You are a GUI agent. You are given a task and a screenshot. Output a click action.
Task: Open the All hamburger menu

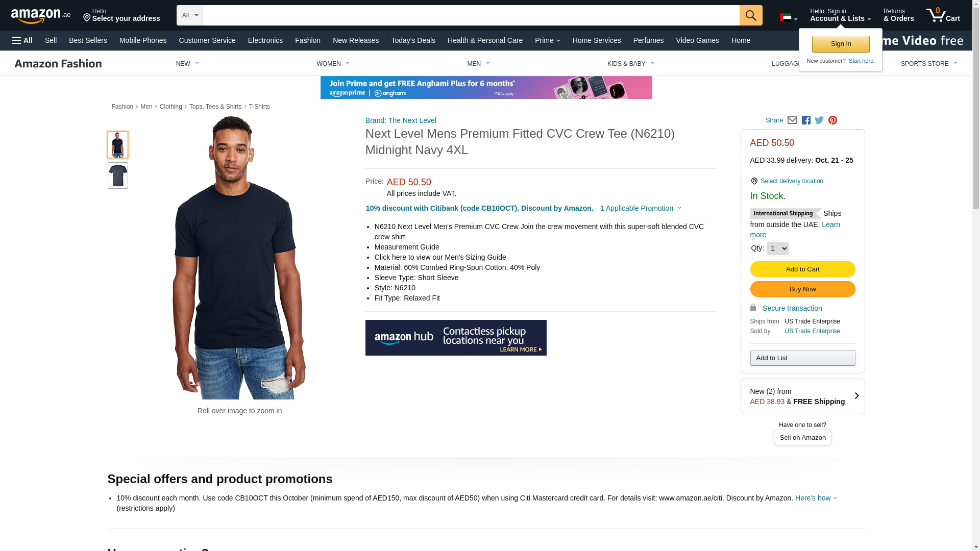click(22, 40)
